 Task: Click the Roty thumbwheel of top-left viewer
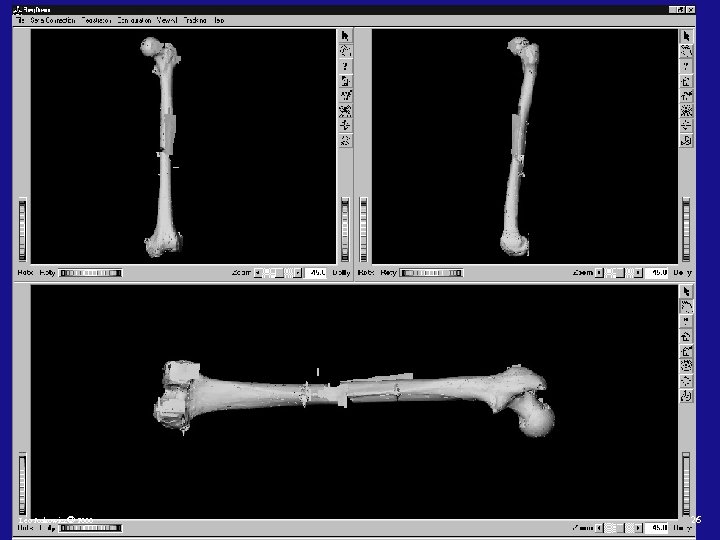(91, 273)
